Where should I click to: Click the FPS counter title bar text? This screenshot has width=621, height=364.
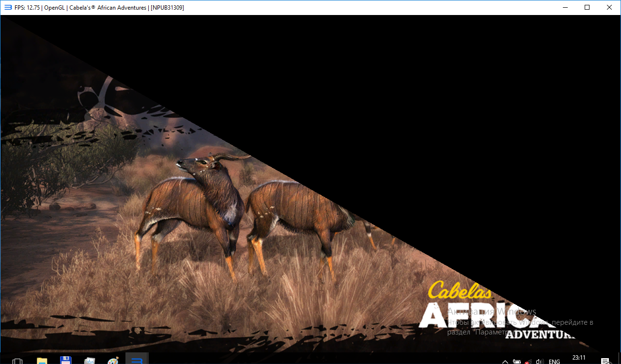click(27, 8)
